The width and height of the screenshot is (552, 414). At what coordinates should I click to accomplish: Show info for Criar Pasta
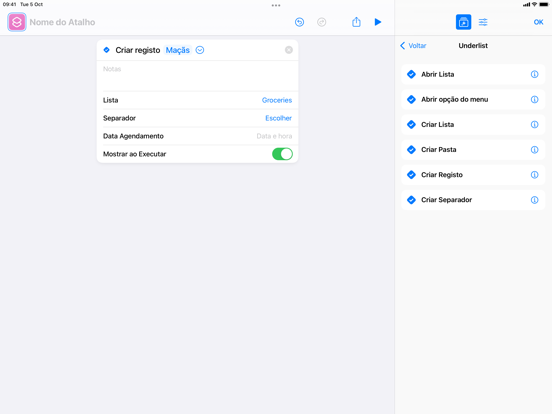tap(534, 150)
